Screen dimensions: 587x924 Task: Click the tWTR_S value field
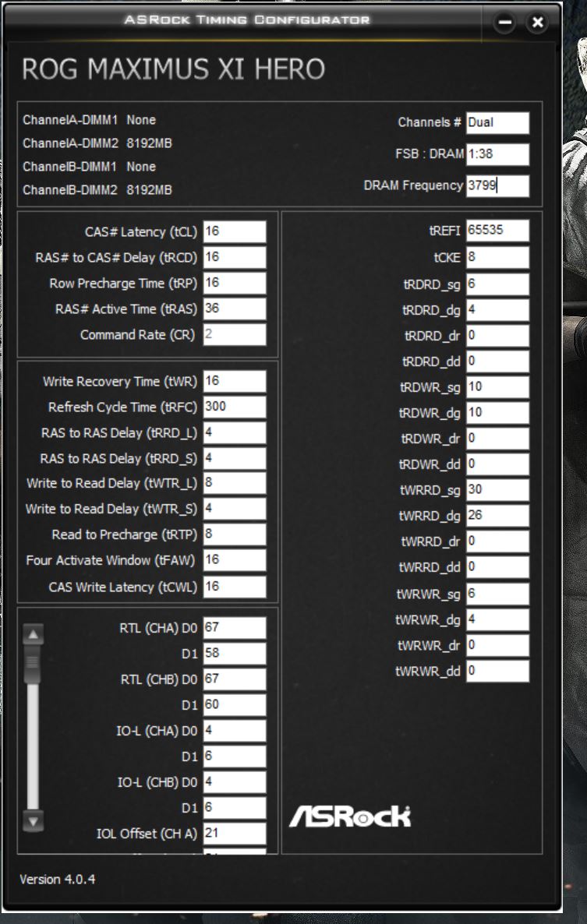(x=235, y=509)
